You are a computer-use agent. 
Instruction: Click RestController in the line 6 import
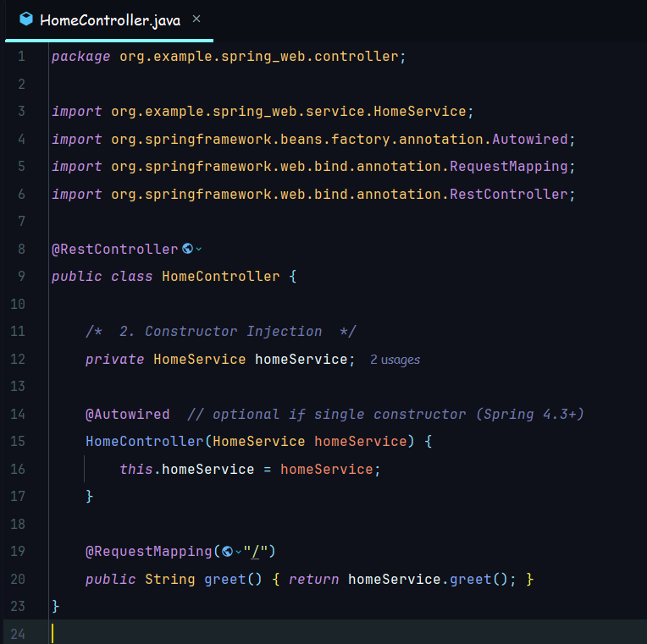(508, 194)
